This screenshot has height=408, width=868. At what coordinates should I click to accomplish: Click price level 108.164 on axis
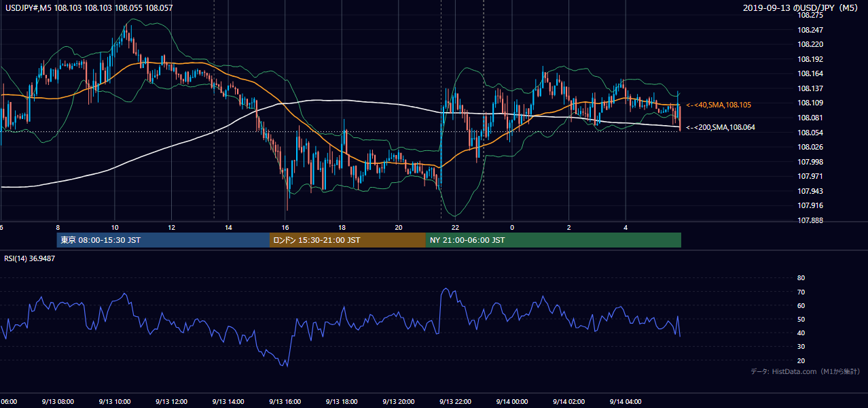pyautogui.click(x=810, y=73)
